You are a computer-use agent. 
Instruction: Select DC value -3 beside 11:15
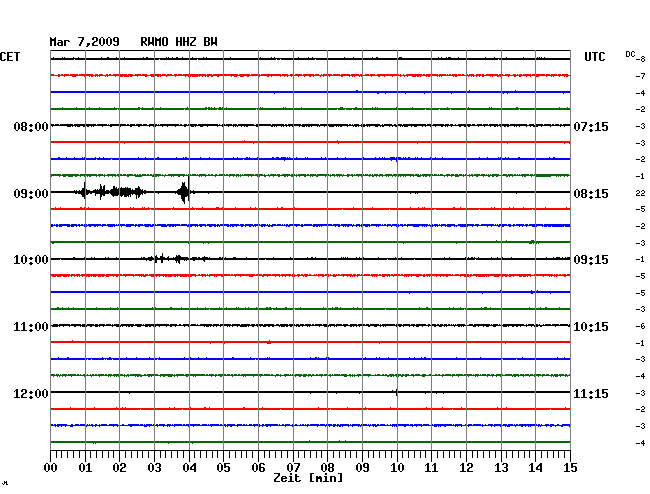[640, 393]
